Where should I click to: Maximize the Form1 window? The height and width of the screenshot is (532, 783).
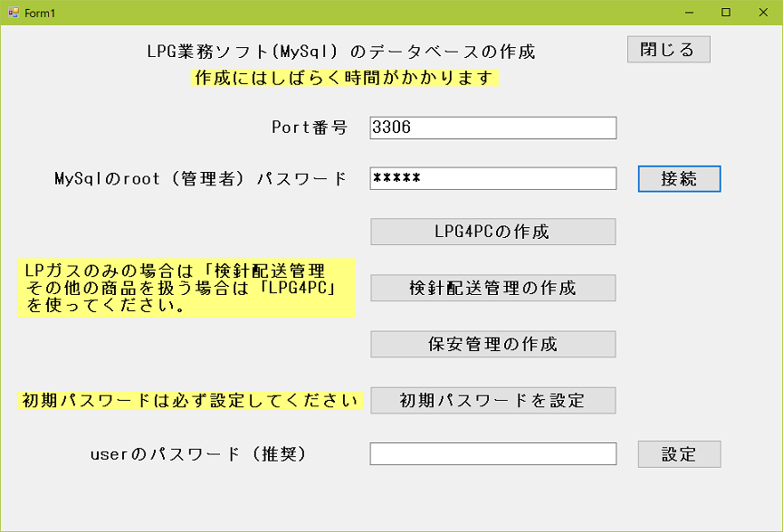point(726,13)
